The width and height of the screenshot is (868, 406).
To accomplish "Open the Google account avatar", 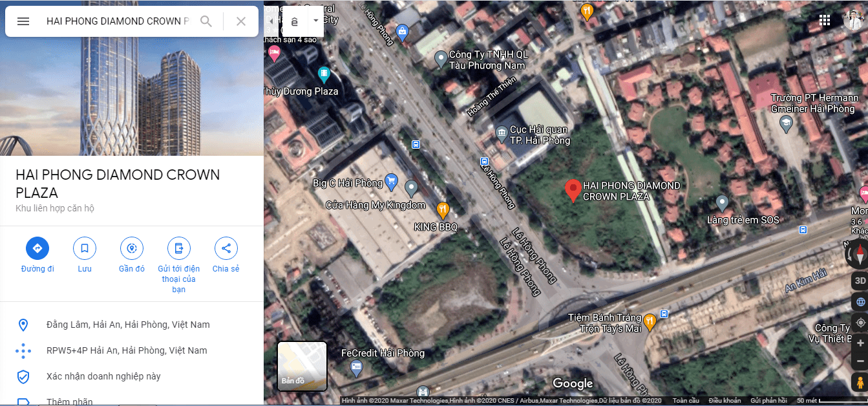I will point(854,20).
